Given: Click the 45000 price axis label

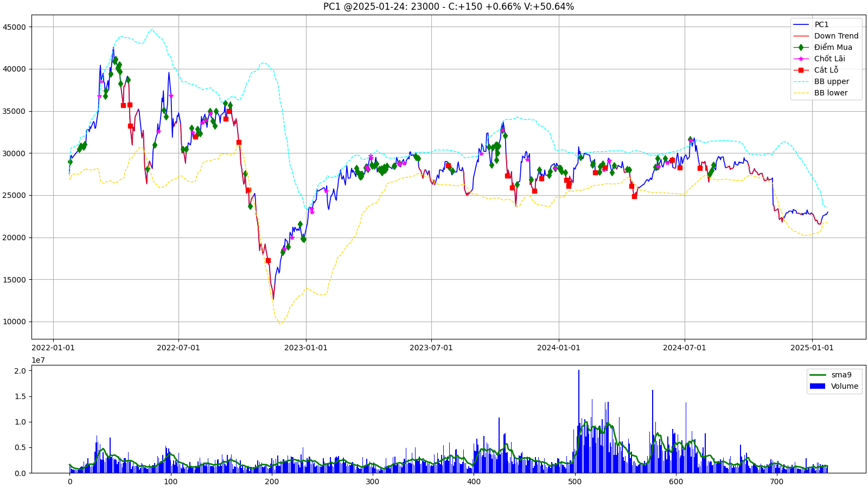Looking at the screenshot, I should (x=15, y=27).
